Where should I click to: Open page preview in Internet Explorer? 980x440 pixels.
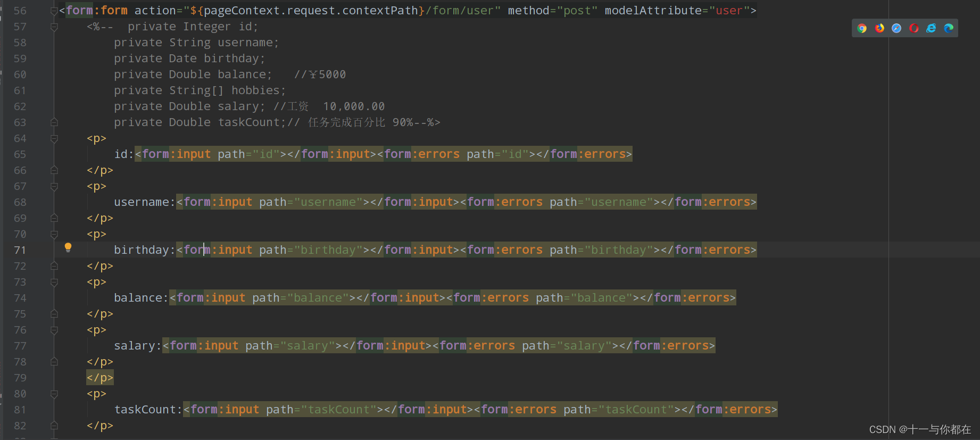tap(931, 28)
